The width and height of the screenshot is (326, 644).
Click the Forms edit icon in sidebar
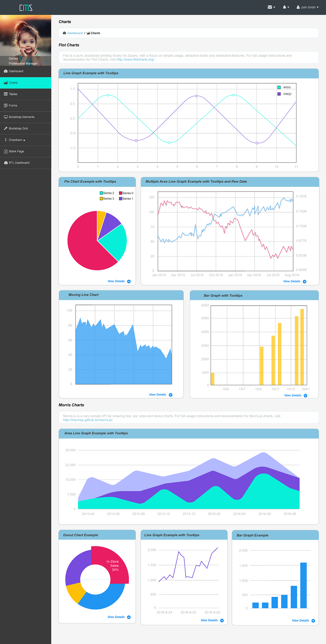(6, 106)
